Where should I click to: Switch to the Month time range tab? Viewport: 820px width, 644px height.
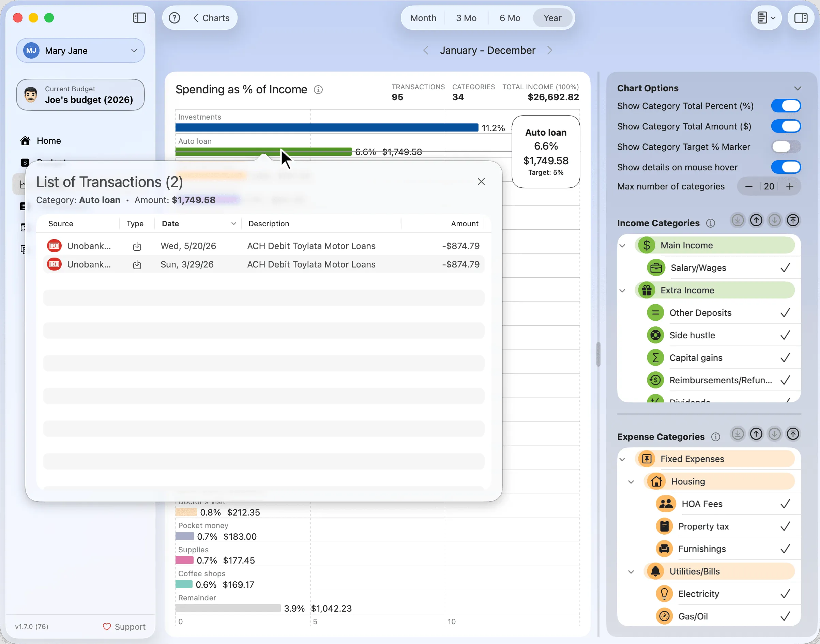click(423, 18)
